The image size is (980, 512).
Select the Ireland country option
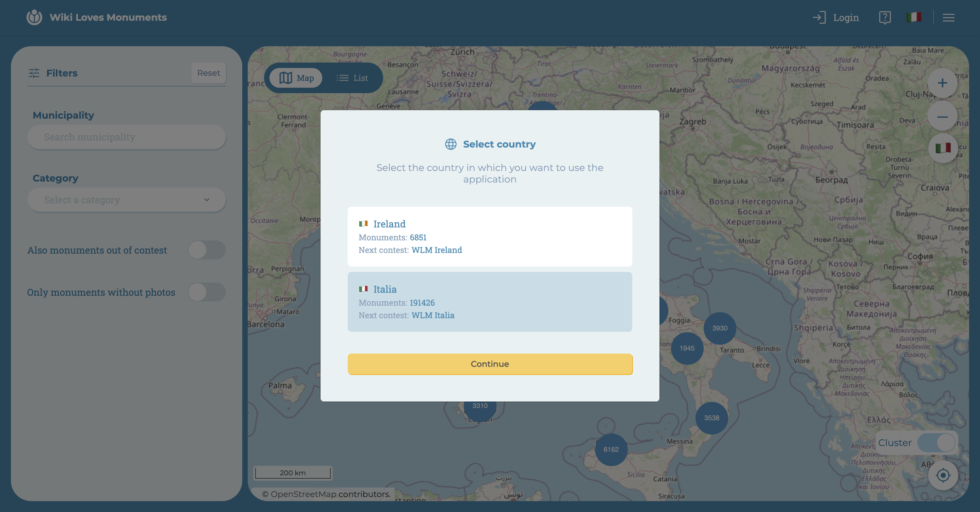pos(490,236)
